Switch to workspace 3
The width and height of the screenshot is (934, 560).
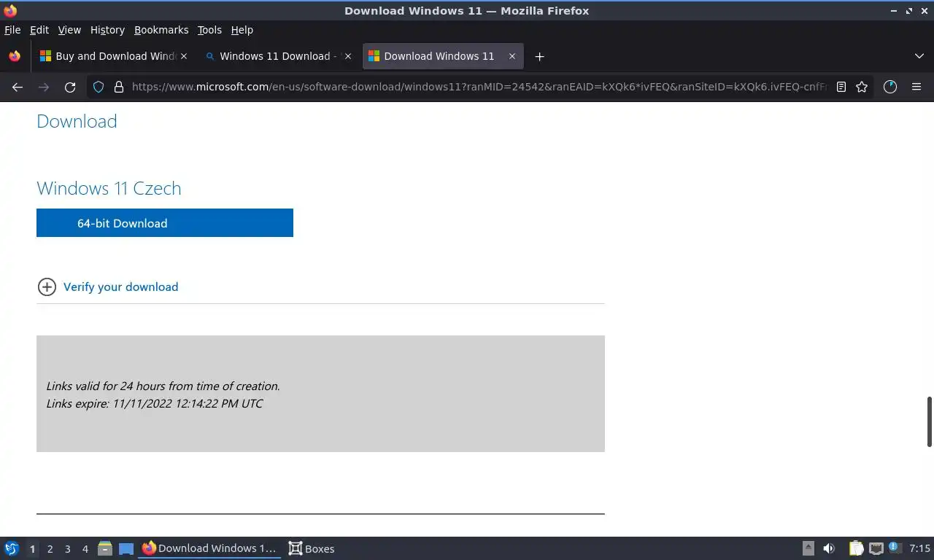67,548
